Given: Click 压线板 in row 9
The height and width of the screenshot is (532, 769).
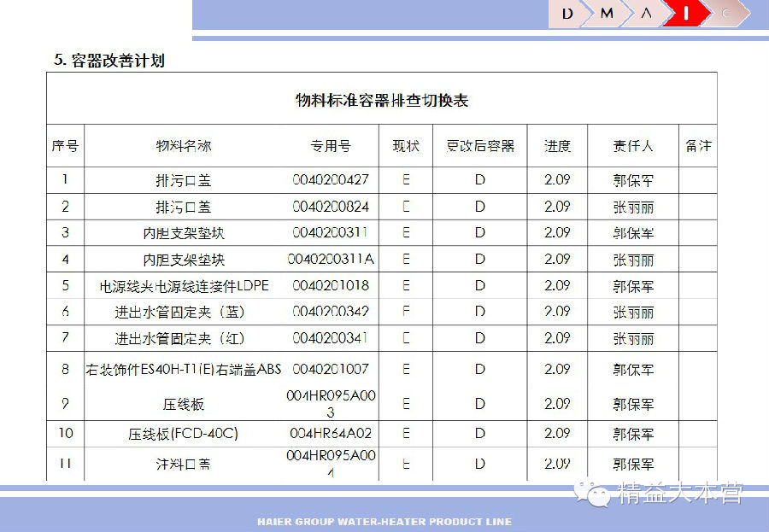Looking at the screenshot, I should tap(184, 404).
